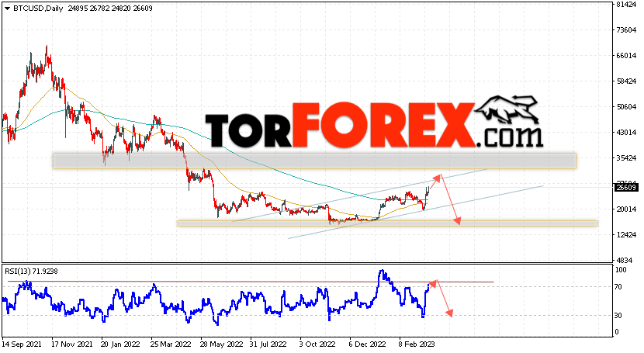Select the lower yellow support zone rectangle
Image resolution: width=644 pixels, height=353 pixels.
387,223
